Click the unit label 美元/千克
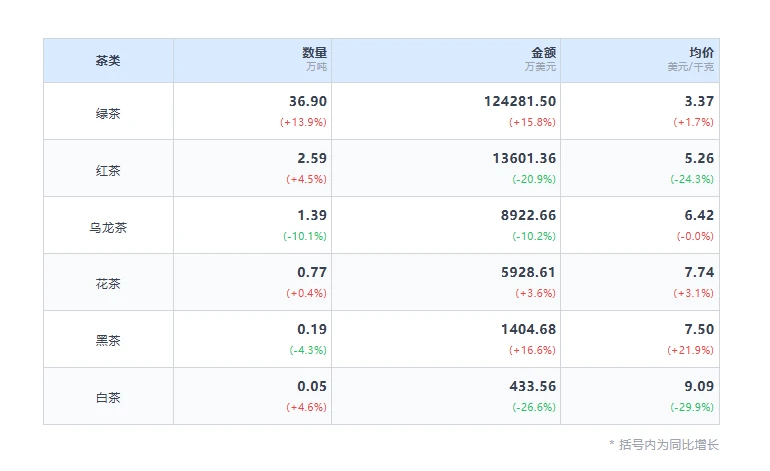This screenshot has width=770, height=471. pos(690,67)
